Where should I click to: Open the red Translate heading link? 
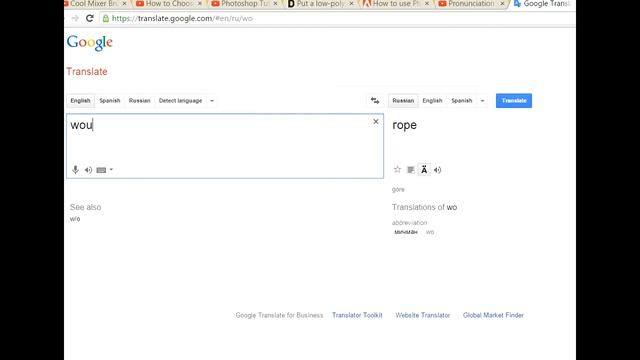pyautogui.click(x=87, y=71)
